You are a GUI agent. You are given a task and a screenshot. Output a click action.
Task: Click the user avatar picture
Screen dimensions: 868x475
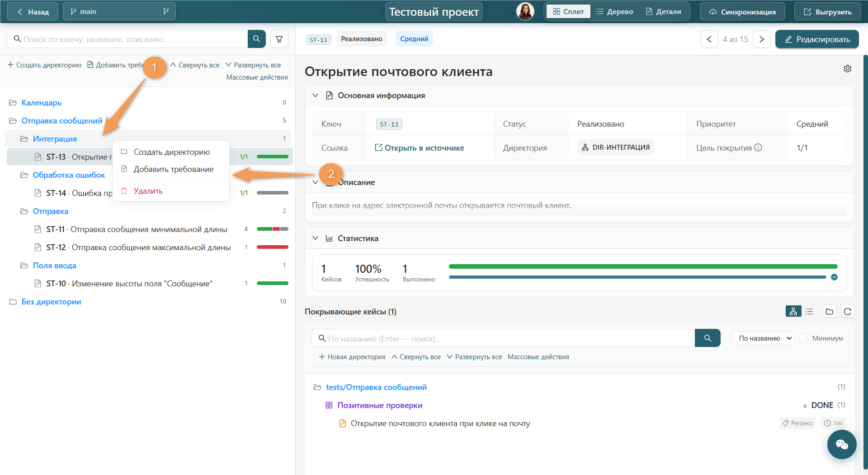point(525,11)
